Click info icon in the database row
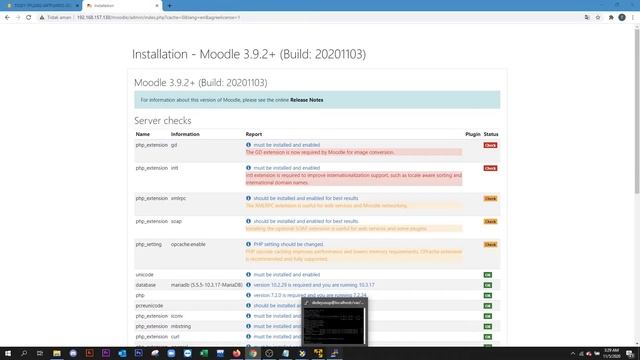The height and width of the screenshot is (360, 640). tap(248, 285)
